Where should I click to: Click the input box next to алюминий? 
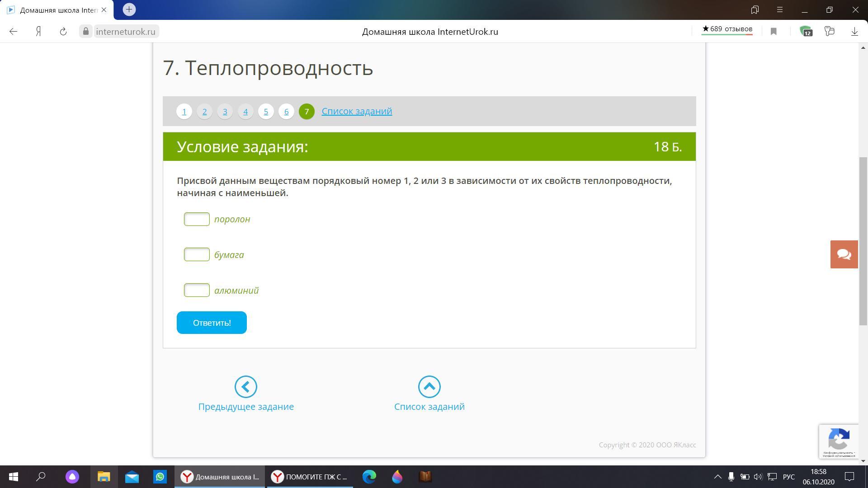197,290
